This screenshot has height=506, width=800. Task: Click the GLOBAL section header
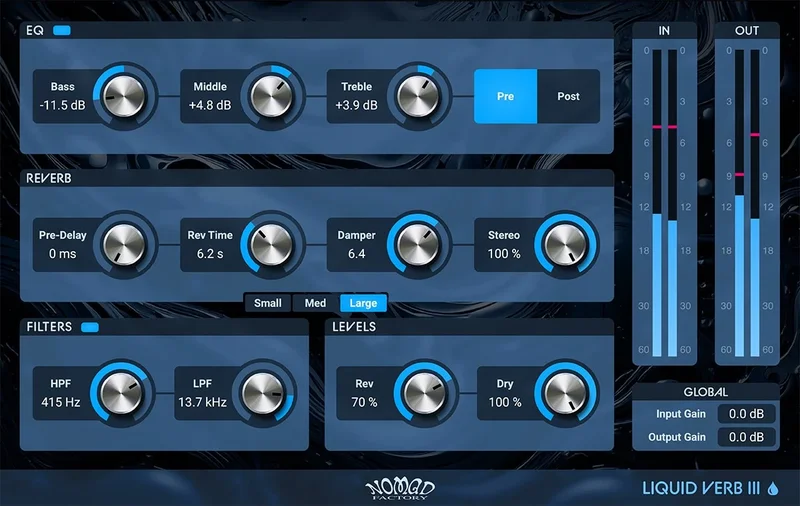click(x=706, y=392)
